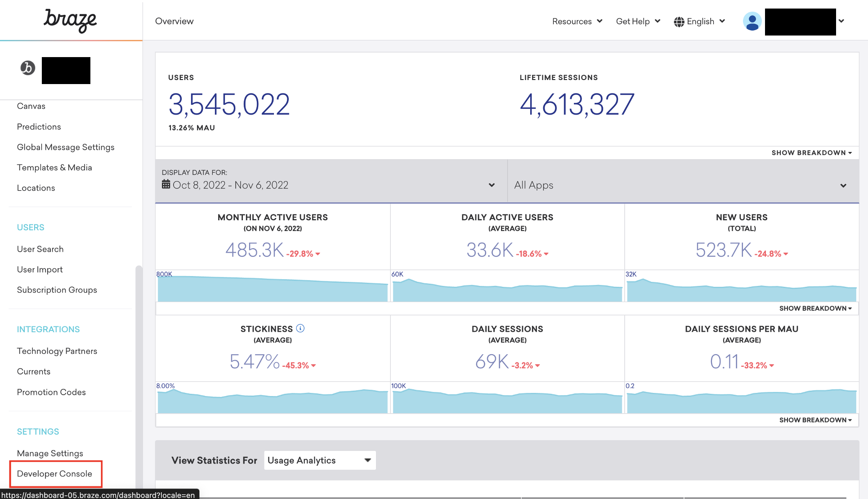Expand Show Breakdown under lifetime sessions
The image size is (868, 499).
point(811,153)
